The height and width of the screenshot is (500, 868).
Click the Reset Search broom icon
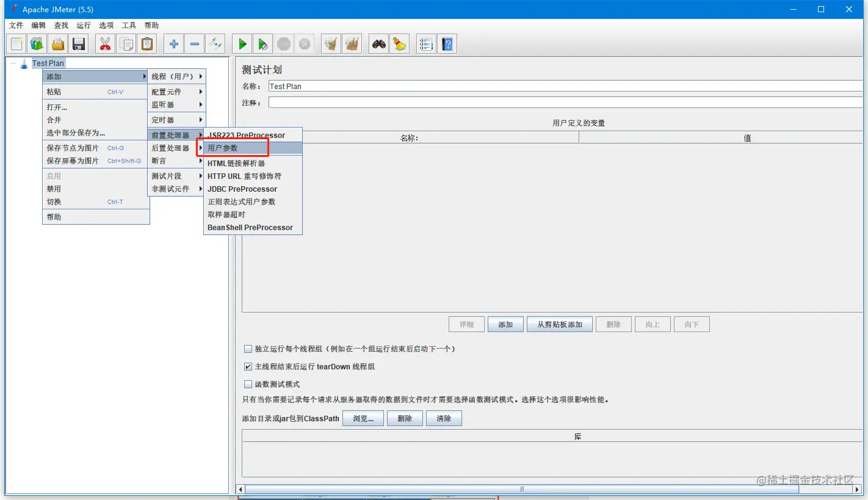400,44
